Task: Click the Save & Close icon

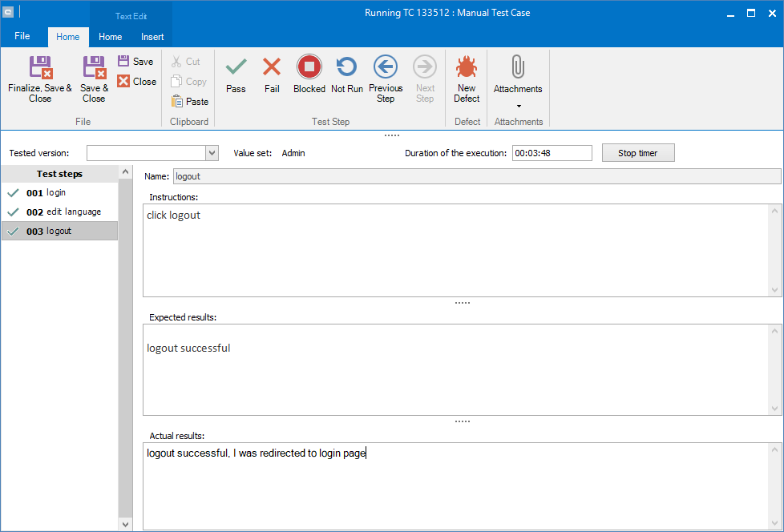Action: (94, 68)
